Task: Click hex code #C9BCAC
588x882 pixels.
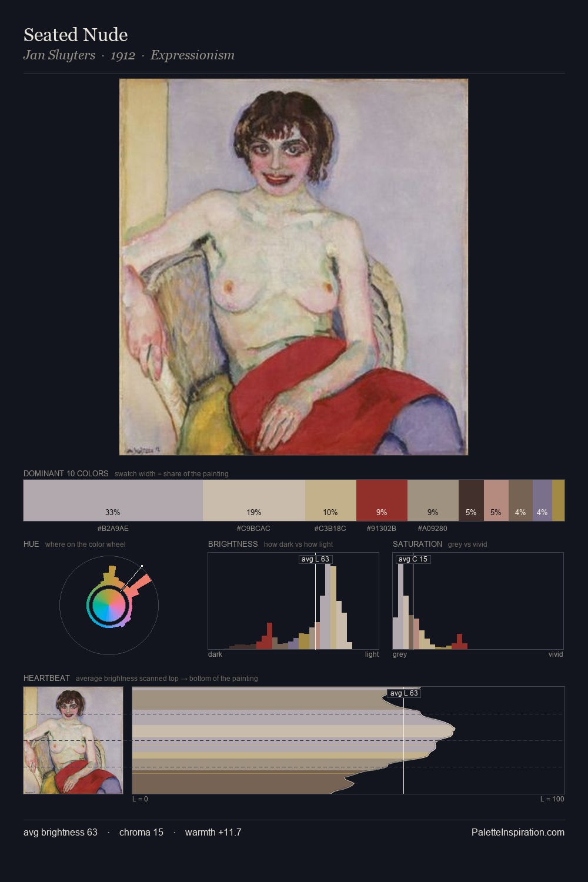Action: (x=253, y=529)
